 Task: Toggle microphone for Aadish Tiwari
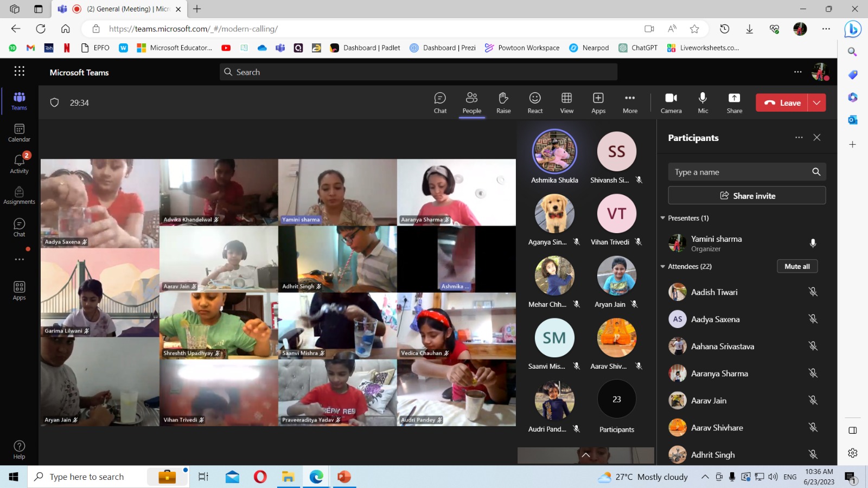(x=813, y=292)
